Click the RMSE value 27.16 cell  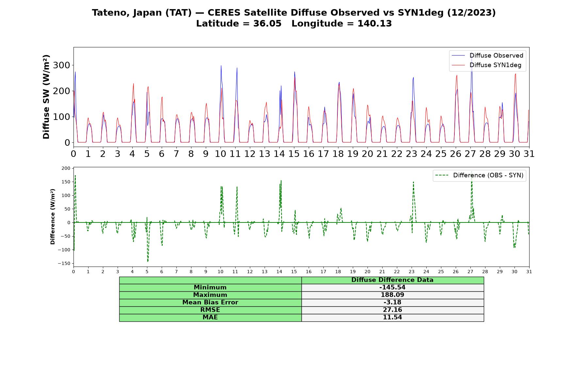tap(392, 310)
